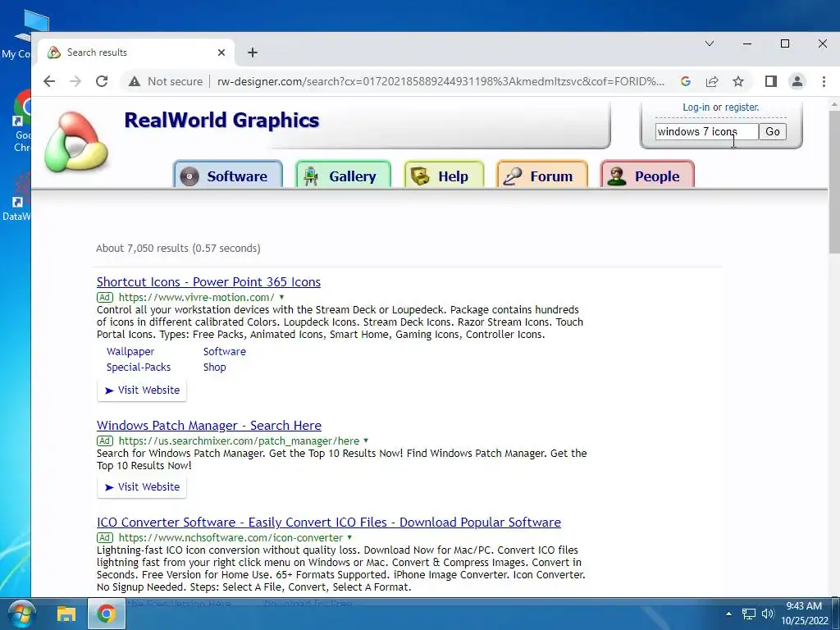The height and width of the screenshot is (630, 840).
Task: Expand the nchsoftware.com ad dropdown arrow
Action: click(x=349, y=538)
